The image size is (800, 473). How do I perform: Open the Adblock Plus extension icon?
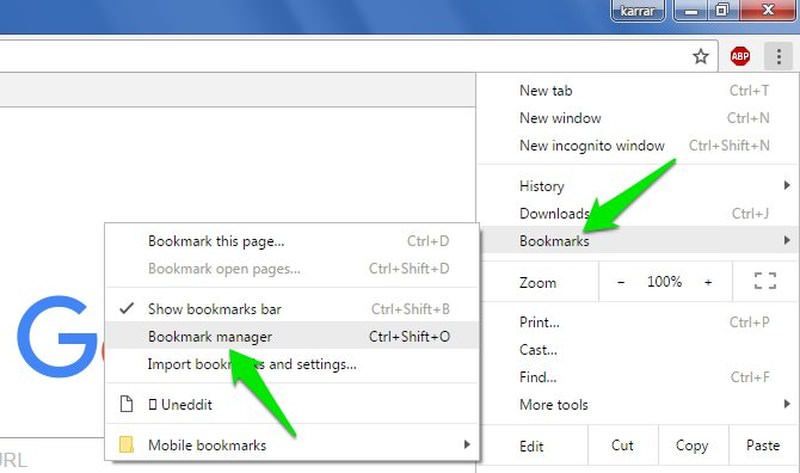pyautogui.click(x=740, y=56)
